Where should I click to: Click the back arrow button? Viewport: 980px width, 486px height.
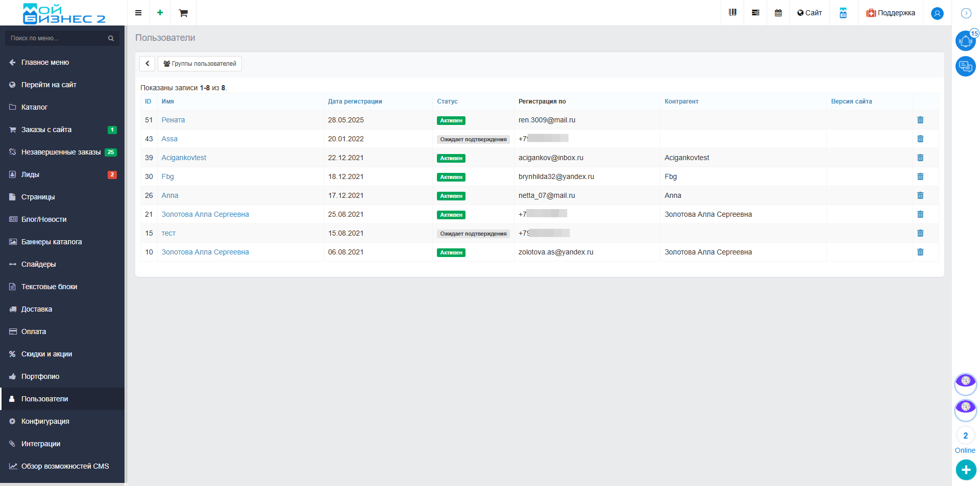click(x=147, y=64)
